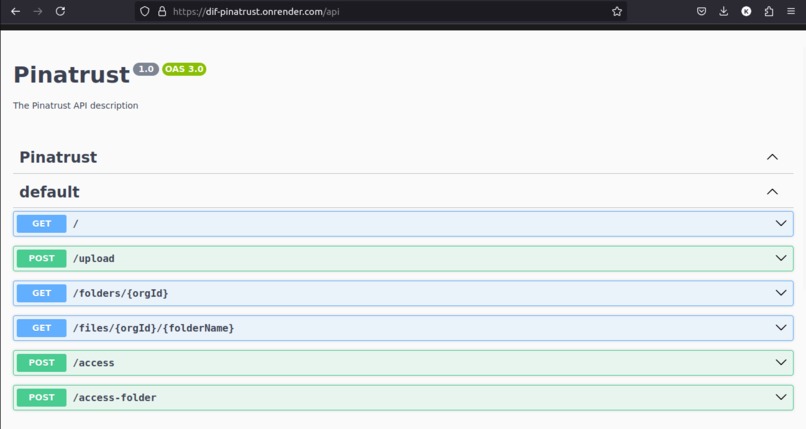
Task: Expand the POST /access chevron
Action: coord(781,363)
